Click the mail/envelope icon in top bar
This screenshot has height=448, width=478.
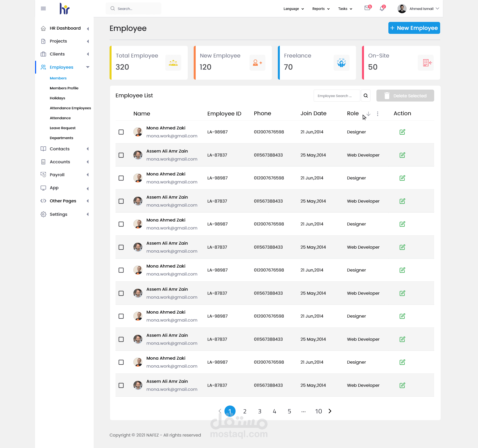click(x=367, y=9)
